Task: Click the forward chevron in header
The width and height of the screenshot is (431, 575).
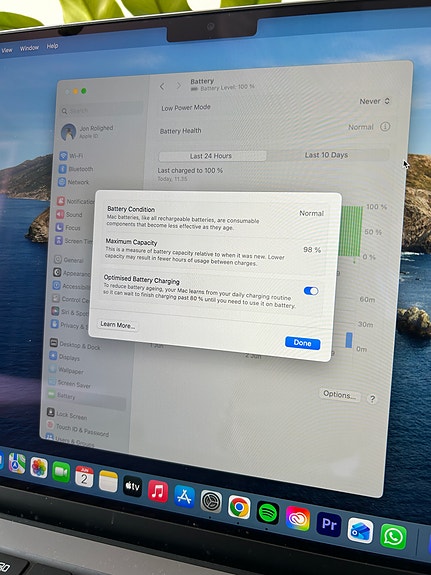Action: click(x=179, y=86)
